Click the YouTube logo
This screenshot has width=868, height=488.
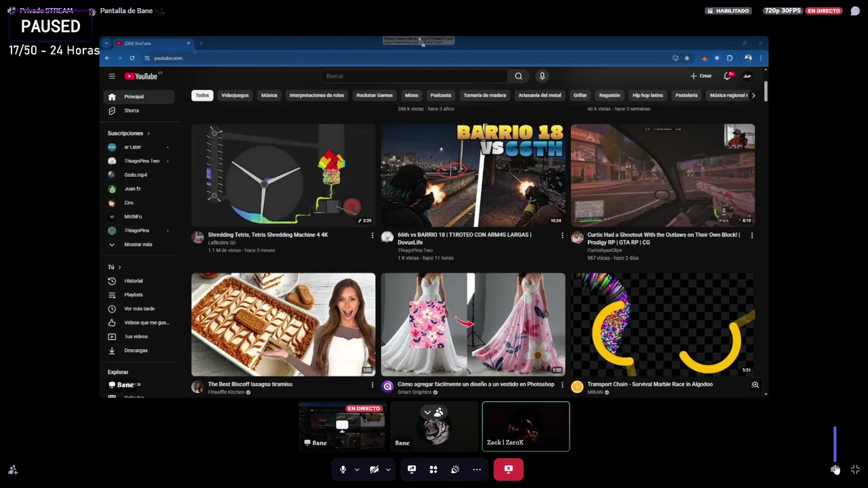(x=141, y=76)
